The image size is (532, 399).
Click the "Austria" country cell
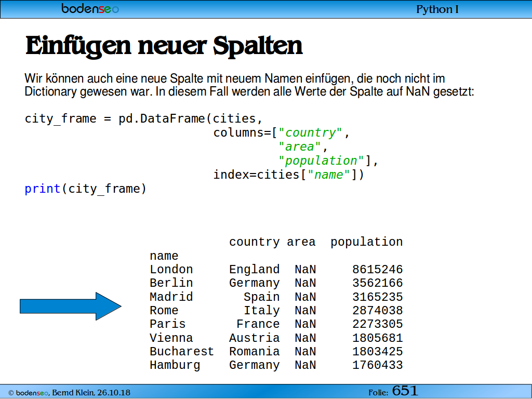tap(255, 338)
